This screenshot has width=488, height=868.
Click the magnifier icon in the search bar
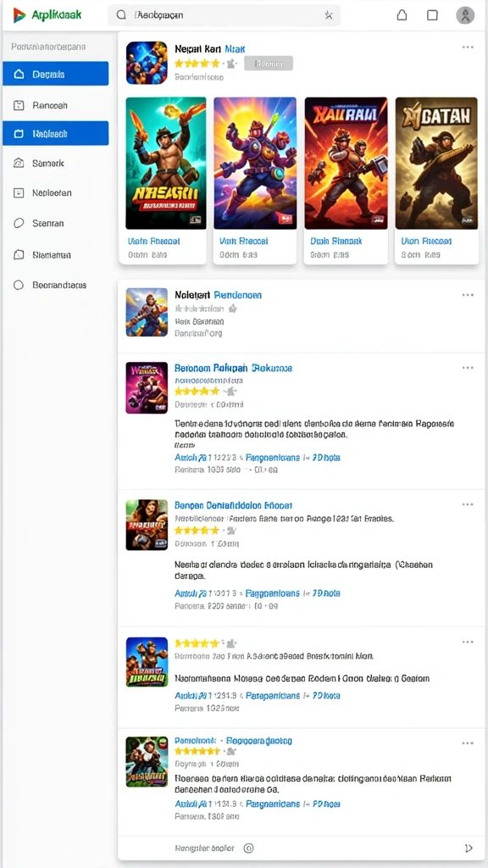tap(121, 15)
